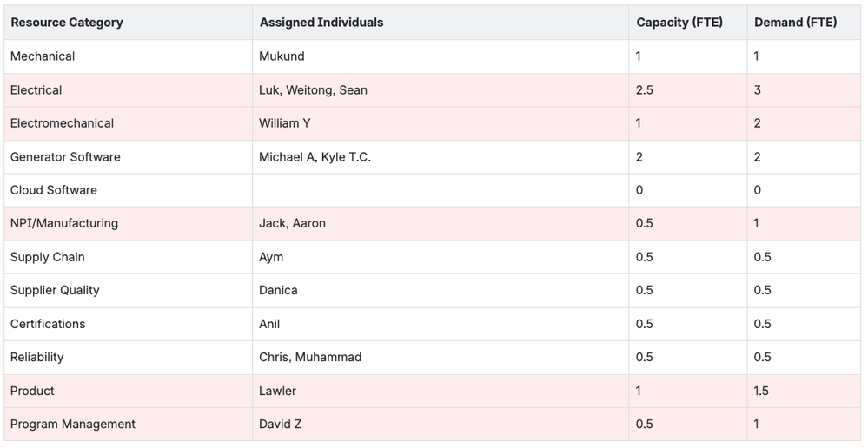
Task: Click the Capacity (FTE) column header
Action: (679, 23)
